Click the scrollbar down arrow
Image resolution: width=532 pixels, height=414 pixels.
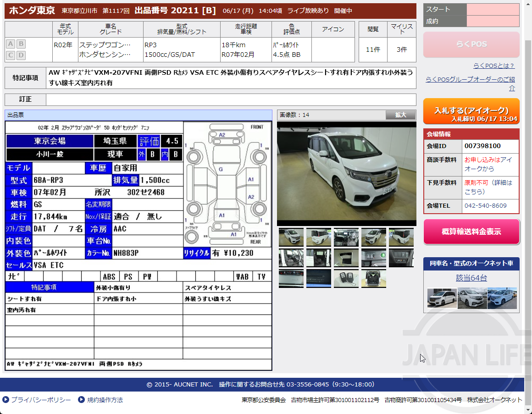(x=529, y=410)
